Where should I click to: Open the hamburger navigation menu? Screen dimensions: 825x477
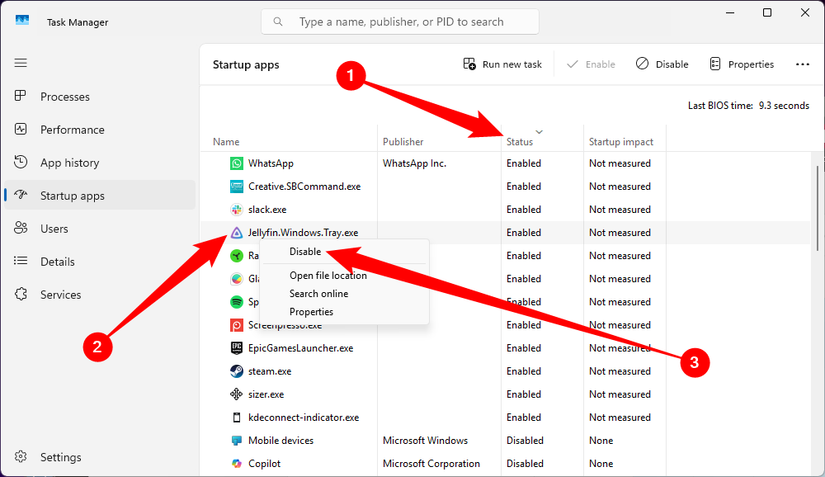click(x=20, y=63)
